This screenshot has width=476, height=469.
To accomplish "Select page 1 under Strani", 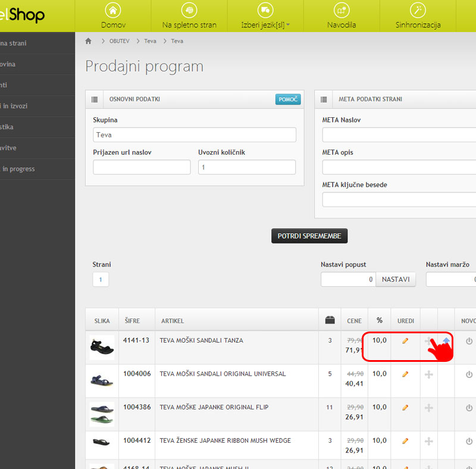I will click(101, 280).
